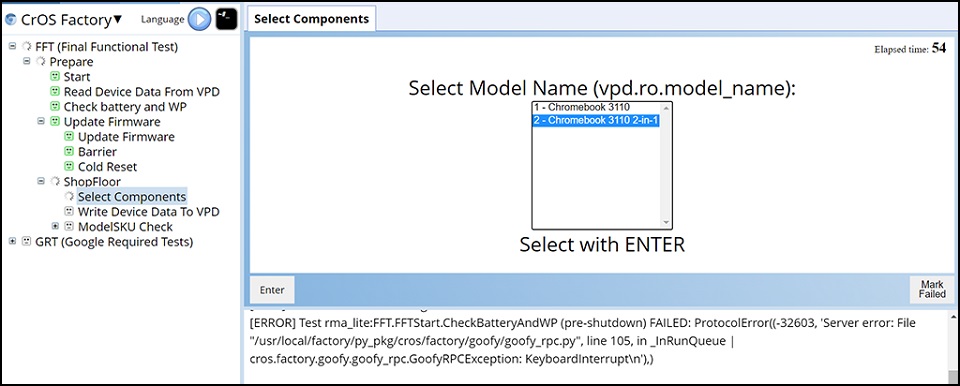Viewport: 960px width, 386px height.
Task: Click the CrOS Factory logo icon
Action: pos(10,20)
